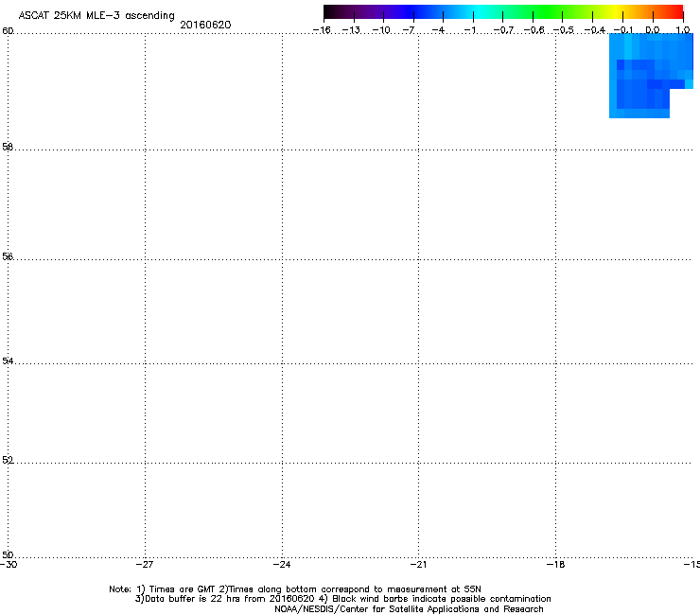This screenshot has height=615, width=700.
Task: Click the color scale label -0.5
Action: tap(564, 30)
